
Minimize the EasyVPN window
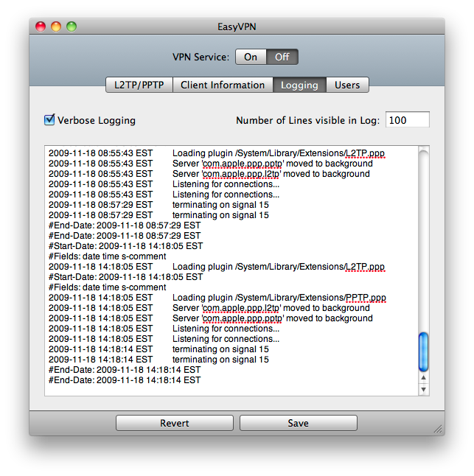tap(56, 27)
